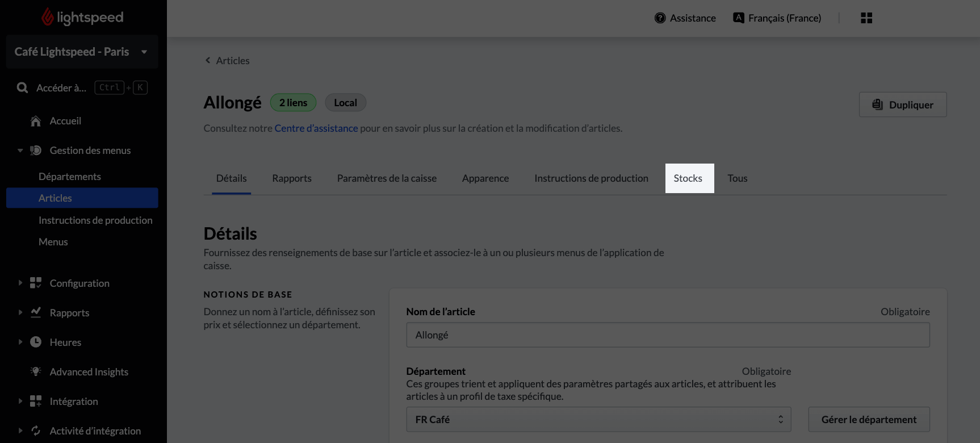Image resolution: width=980 pixels, height=443 pixels.
Task: Follow the Centre d'assistance link
Action: click(316, 128)
